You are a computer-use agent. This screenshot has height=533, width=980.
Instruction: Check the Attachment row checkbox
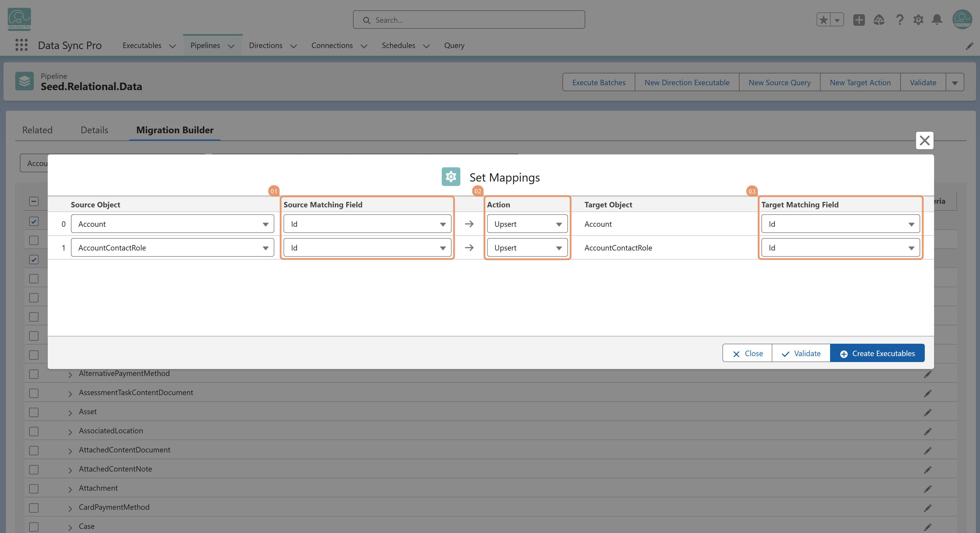(x=34, y=489)
